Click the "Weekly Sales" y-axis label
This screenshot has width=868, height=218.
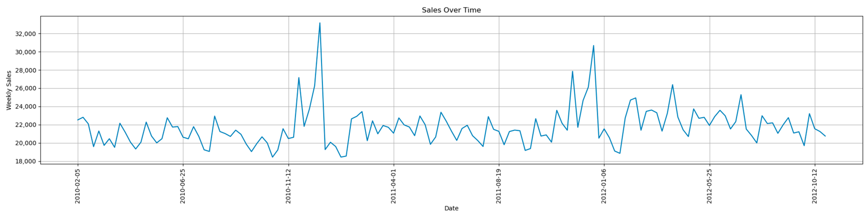pyautogui.click(x=9, y=90)
